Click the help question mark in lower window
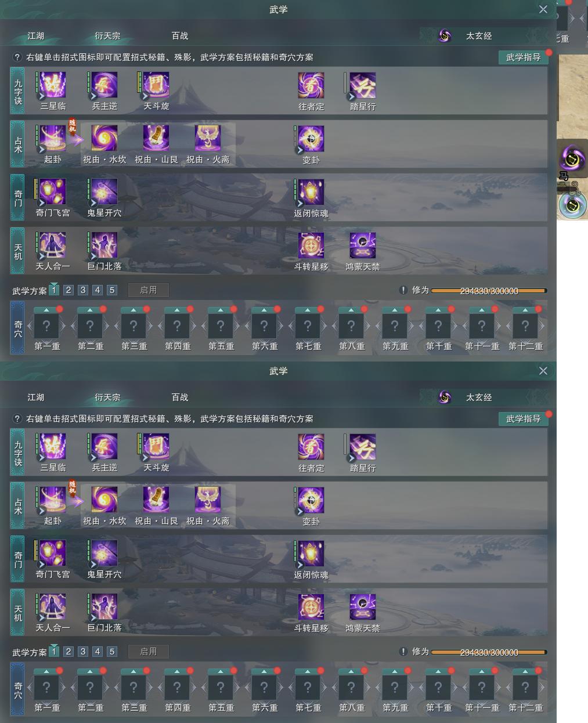The height and width of the screenshot is (723, 588). (17, 418)
